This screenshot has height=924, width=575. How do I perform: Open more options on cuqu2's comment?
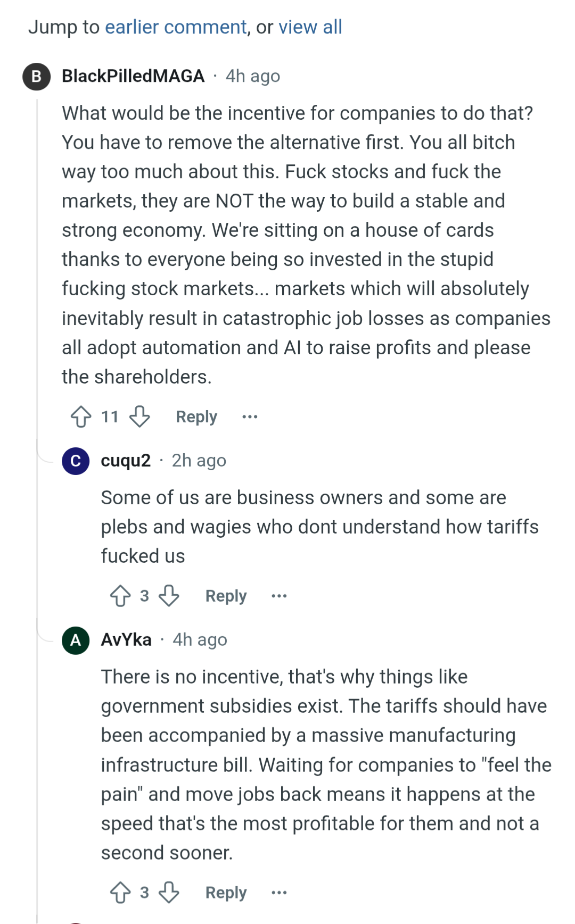(279, 596)
